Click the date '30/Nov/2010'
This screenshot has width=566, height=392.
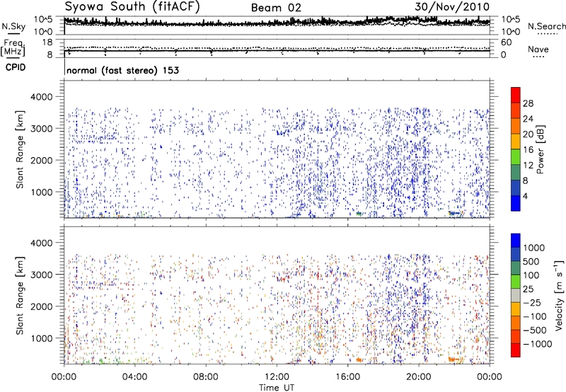(x=452, y=7)
